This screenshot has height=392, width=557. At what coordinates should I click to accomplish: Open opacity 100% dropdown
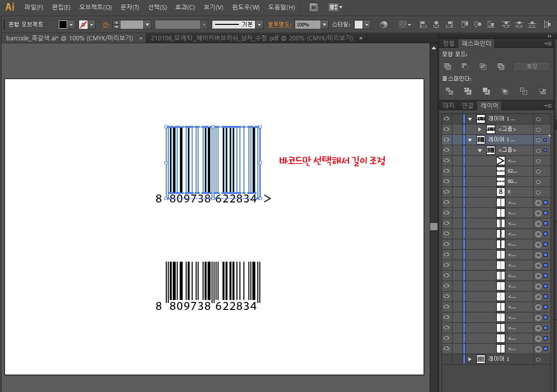pyautogui.click(x=325, y=24)
